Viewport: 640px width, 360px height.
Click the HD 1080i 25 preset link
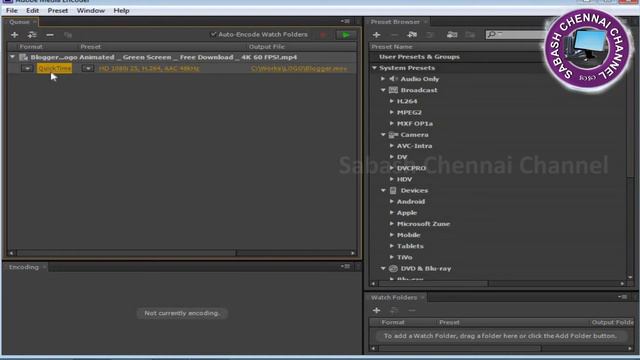[x=149, y=69]
